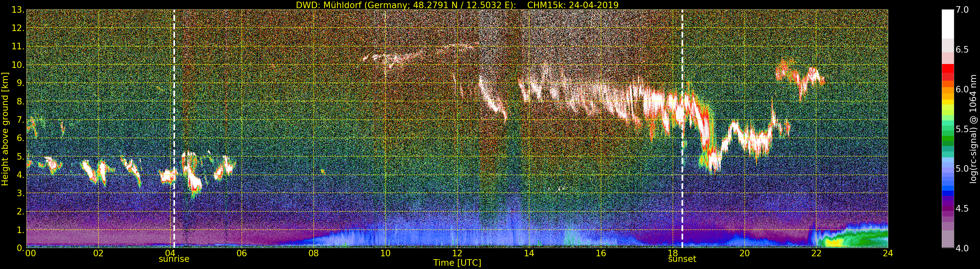980x269 pixels.
Task: Click the 'Time [UTC]' axis label
Action: click(x=457, y=263)
